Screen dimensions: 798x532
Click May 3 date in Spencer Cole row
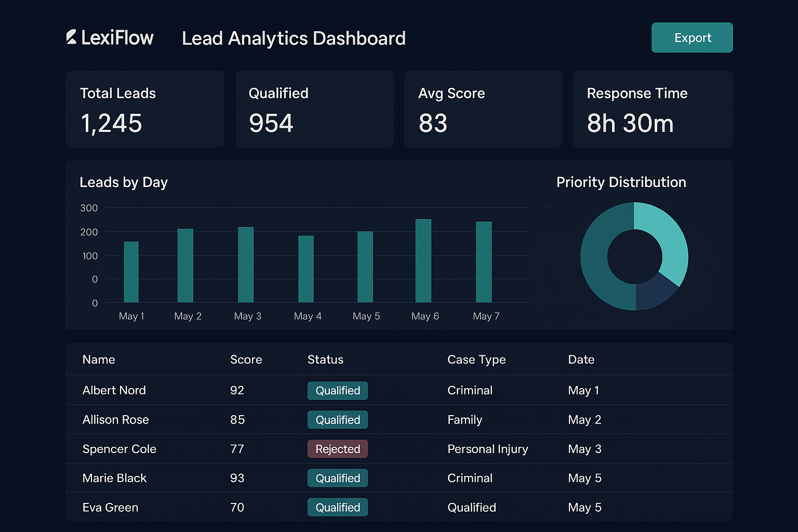point(584,449)
